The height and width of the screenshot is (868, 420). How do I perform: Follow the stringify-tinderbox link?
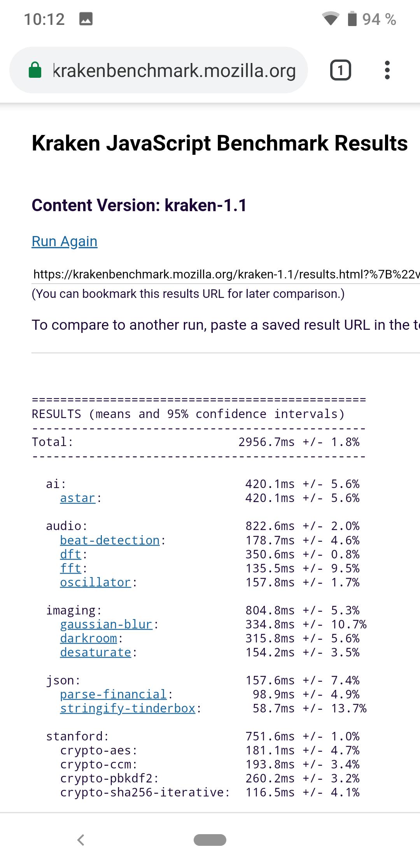tap(128, 708)
